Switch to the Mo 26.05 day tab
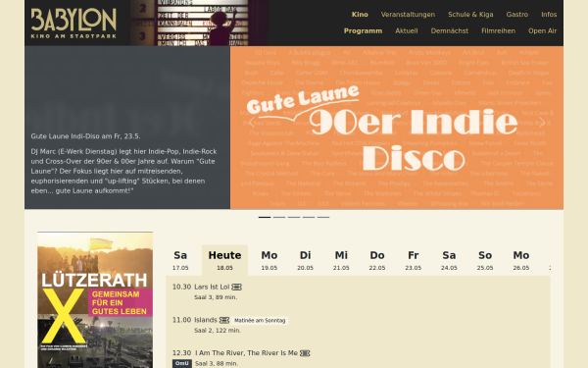This screenshot has height=368, width=588. tap(521, 260)
